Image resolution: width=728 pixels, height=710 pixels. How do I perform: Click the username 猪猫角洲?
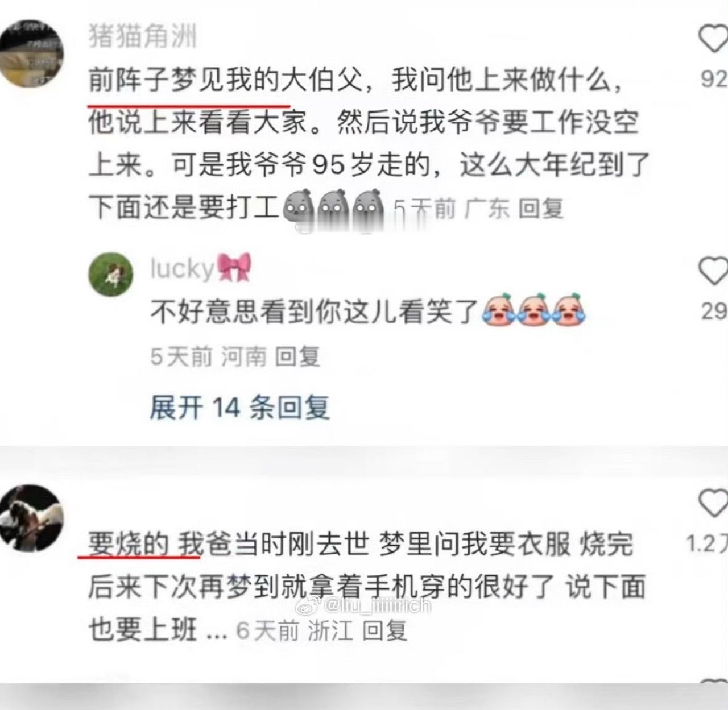[143, 36]
